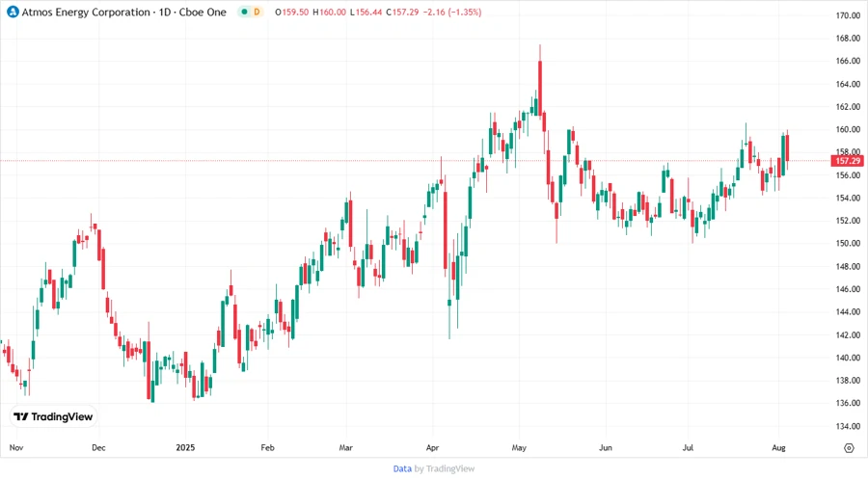The image size is (868, 480).
Task: Click the 134.00 price axis label
Action: [x=848, y=426]
